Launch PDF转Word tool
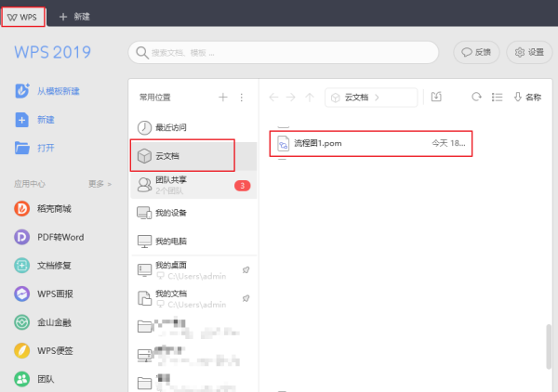 49,237
